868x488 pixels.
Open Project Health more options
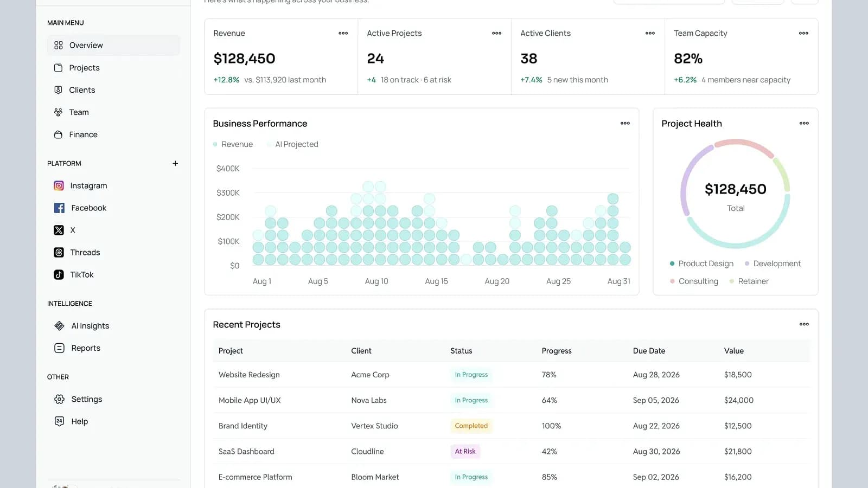pyautogui.click(x=804, y=123)
